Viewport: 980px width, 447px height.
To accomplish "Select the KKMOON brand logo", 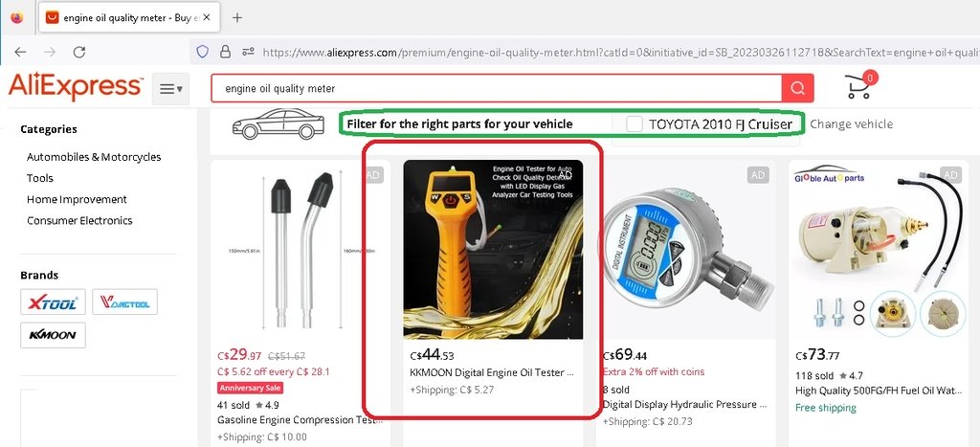I will click(x=54, y=335).
